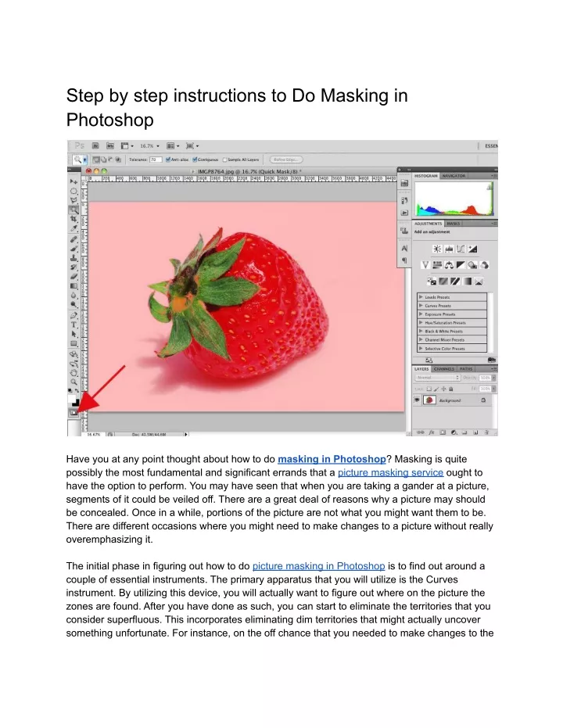563x728 pixels.
Task: Enable Sample All Layers checkbox
Action: (224, 160)
